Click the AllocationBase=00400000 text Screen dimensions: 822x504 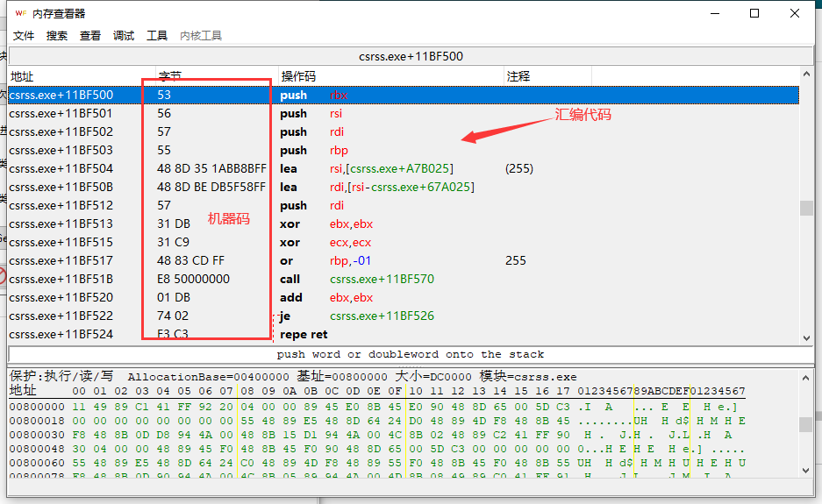[x=208, y=377]
